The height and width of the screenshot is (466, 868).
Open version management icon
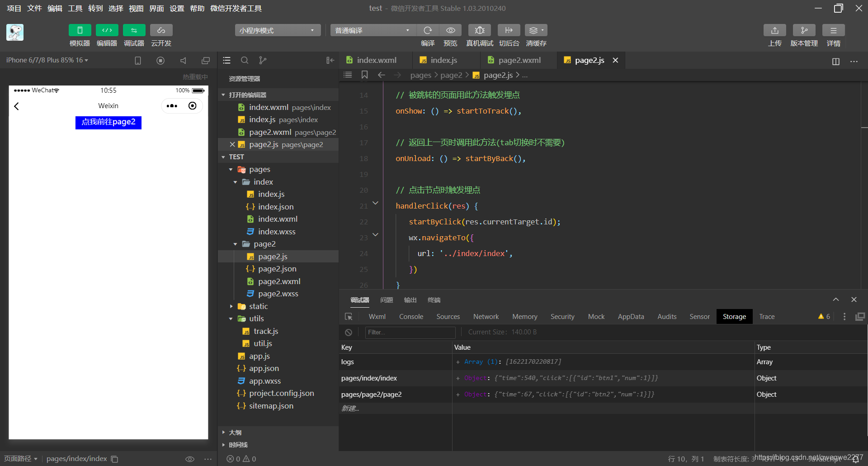click(x=804, y=30)
